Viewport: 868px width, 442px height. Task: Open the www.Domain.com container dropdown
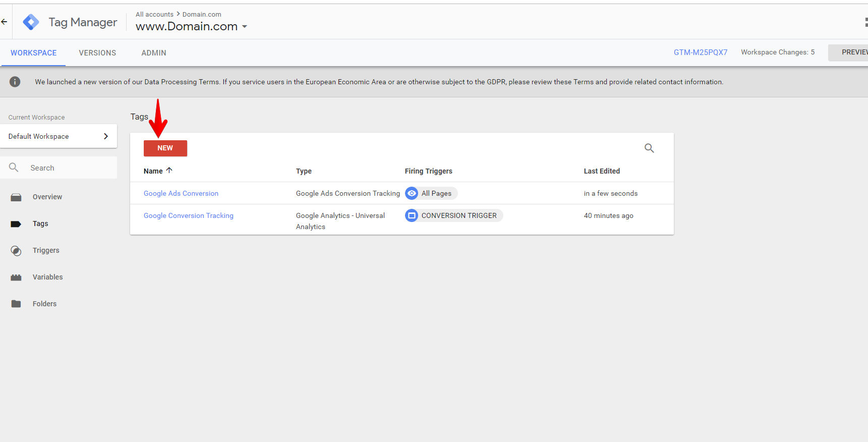191,26
